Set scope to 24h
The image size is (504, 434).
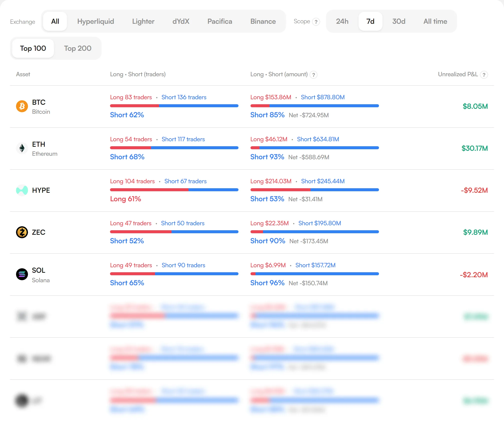pos(342,21)
